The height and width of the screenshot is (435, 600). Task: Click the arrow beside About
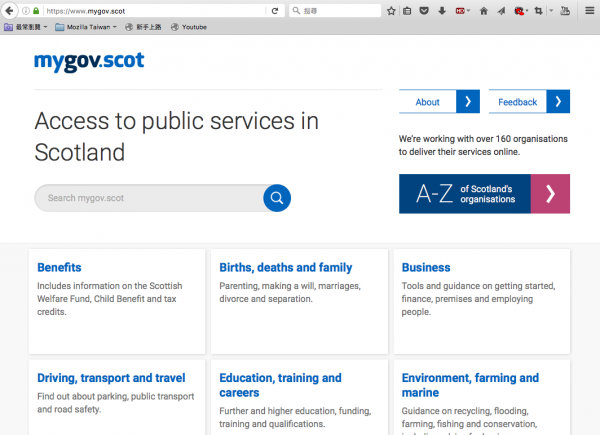coord(468,101)
